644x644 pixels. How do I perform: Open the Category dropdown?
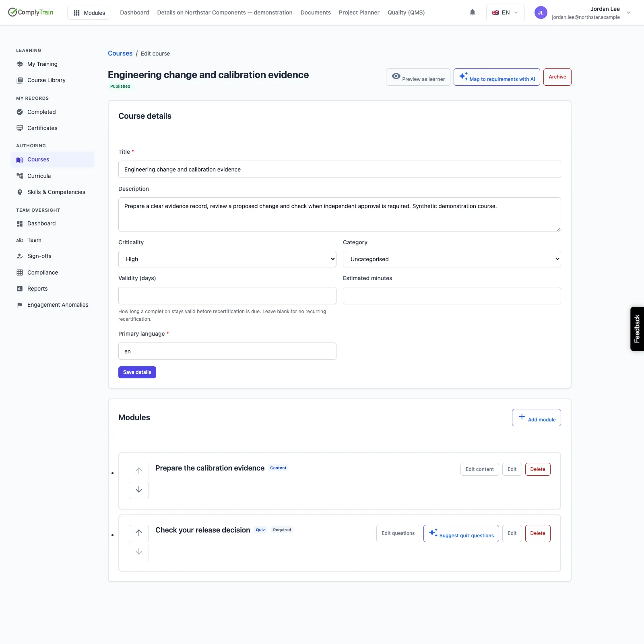(452, 259)
